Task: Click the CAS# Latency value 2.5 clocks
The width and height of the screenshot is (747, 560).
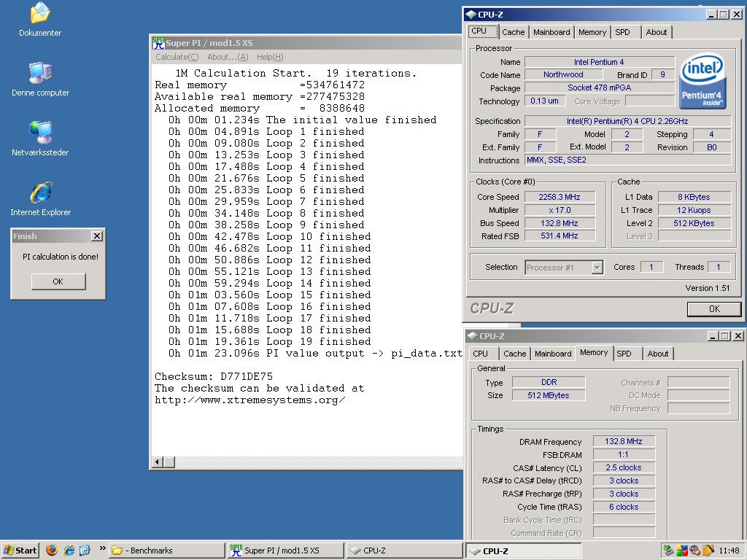Action: pyautogui.click(x=624, y=467)
